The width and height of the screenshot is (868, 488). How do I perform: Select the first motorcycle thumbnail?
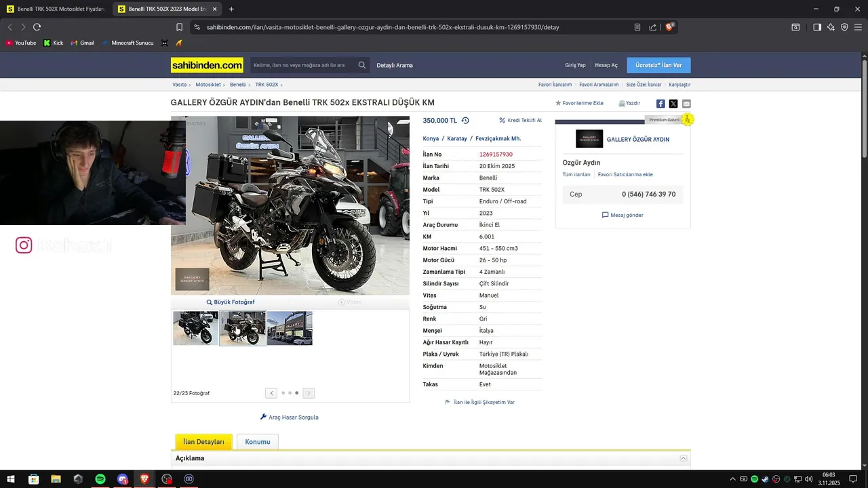(196, 328)
